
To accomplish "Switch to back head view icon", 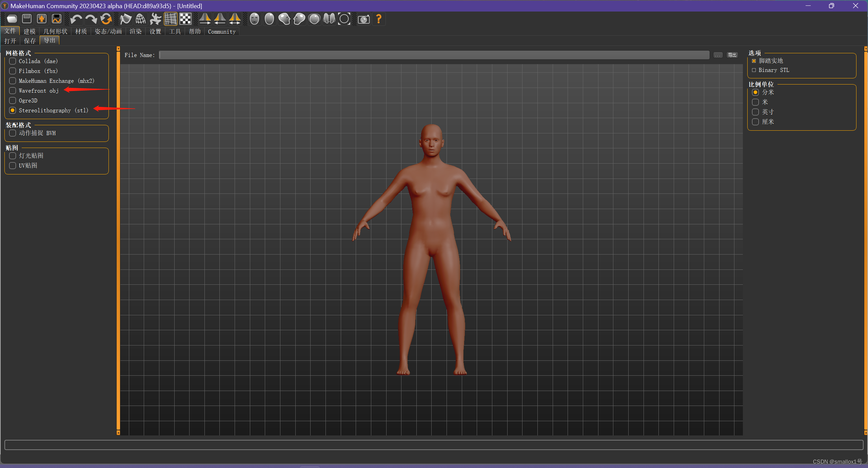I will [x=269, y=19].
